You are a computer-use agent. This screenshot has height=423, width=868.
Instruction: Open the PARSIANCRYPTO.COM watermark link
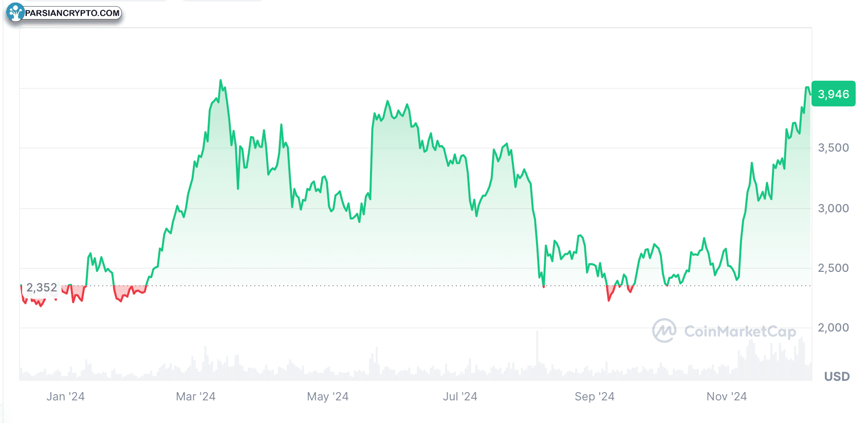(72, 13)
